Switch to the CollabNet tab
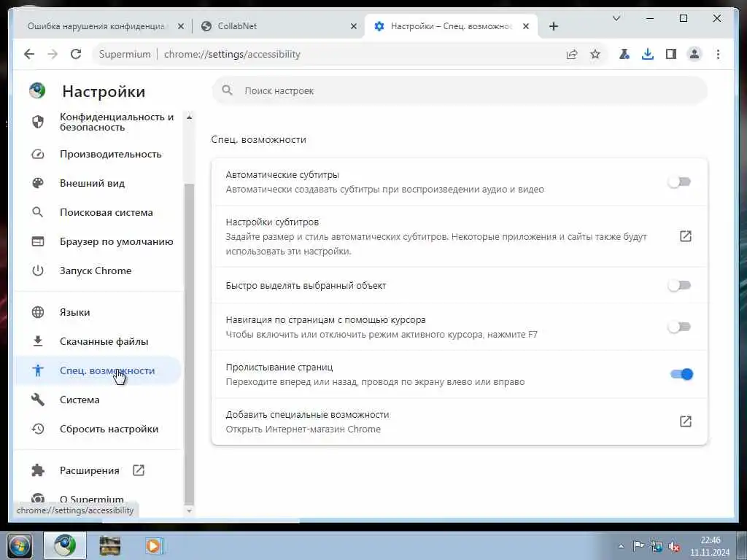The height and width of the screenshot is (560, 747). tap(279, 27)
